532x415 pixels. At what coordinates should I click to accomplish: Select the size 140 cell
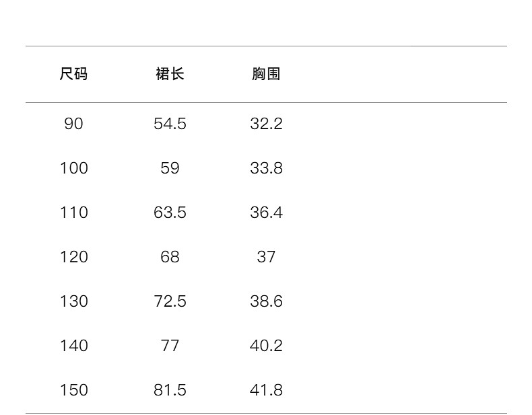73,346
